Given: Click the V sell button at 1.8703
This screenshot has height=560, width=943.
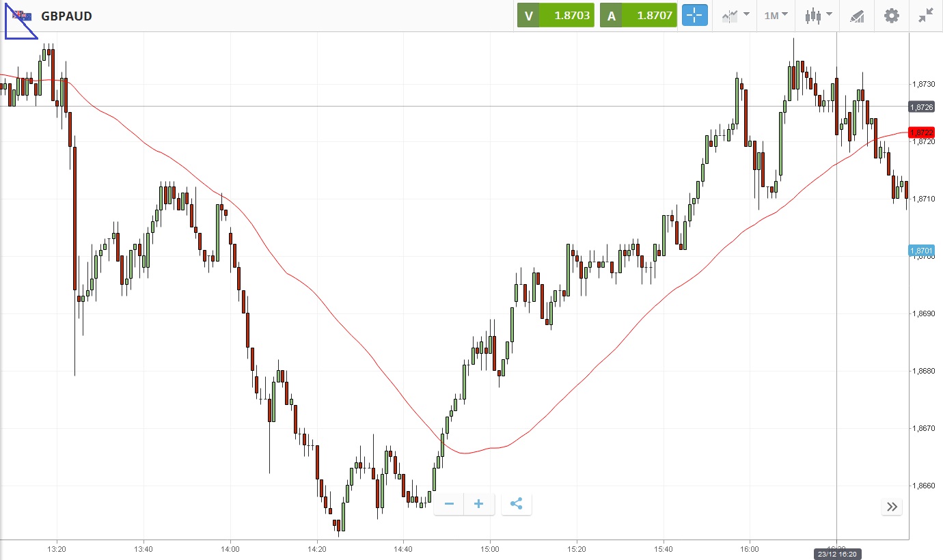Looking at the screenshot, I should 555,16.
